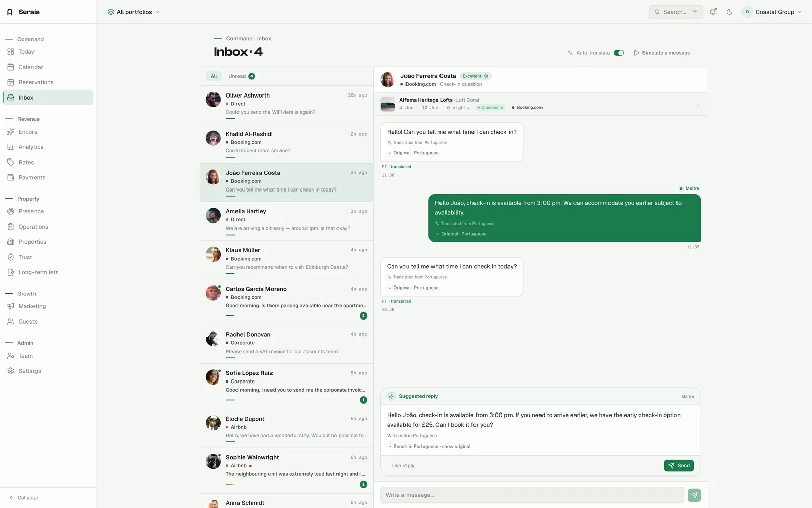Open the Long-term lets icon
Image resolution: width=812 pixels, height=508 pixels.
pyautogui.click(x=11, y=272)
